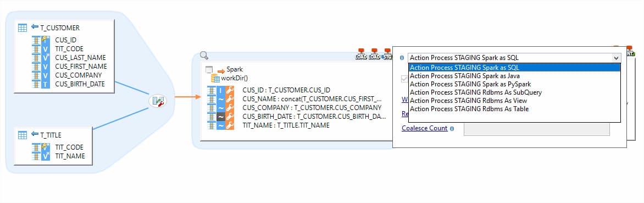This screenshot has width=644, height=203.
Task: Click the V datatype icon for T_CUSTOMER CUS_COMPANY
Action: (x=46, y=75)
